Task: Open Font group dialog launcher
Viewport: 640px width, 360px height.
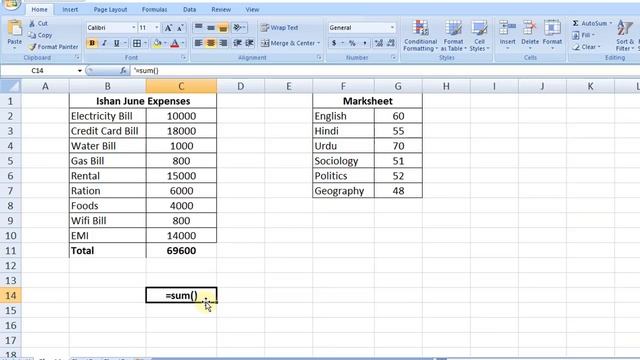Action: [x=184, y=58]
